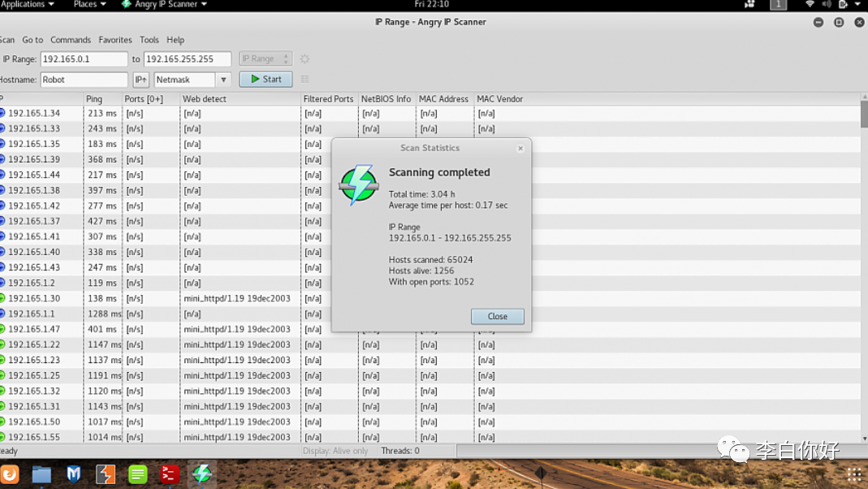Click the workspace indicator 1 in top bar
The height and width of the screenshot is (489, 868).
click(778, 4)
